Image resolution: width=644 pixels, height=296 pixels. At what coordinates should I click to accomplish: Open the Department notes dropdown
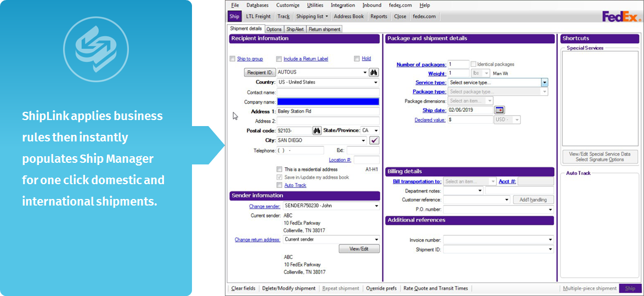480,191
